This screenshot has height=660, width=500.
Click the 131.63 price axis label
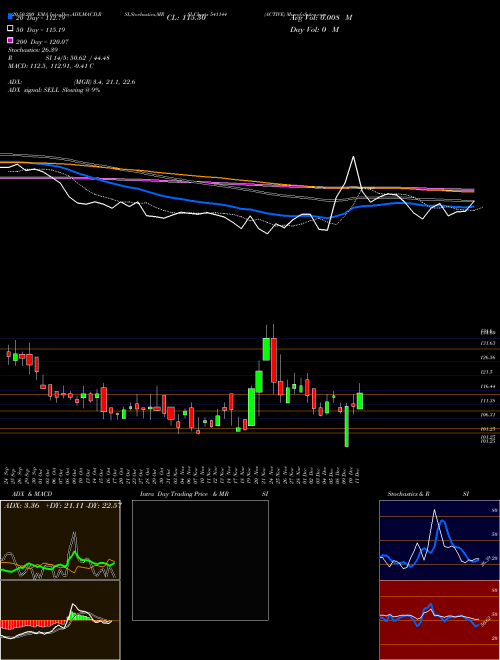click(488, 343)
